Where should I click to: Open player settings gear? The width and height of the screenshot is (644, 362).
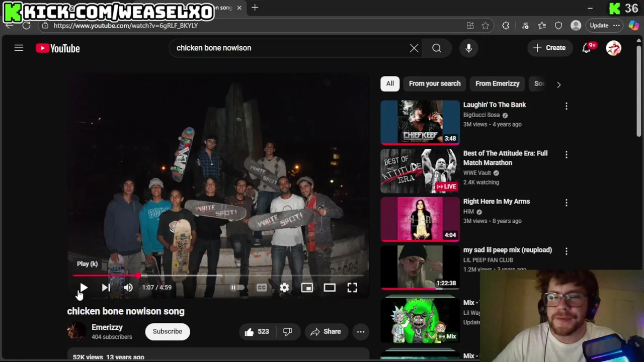tap(284, 287)
